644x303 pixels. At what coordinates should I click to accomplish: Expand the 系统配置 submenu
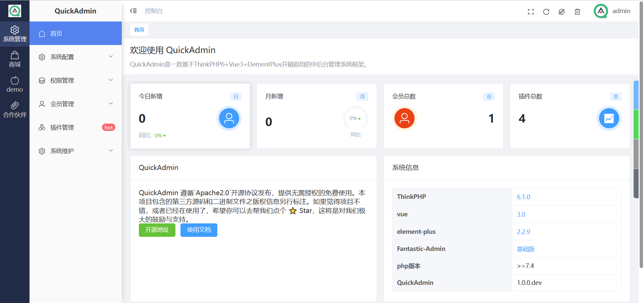tap(75, 57)
